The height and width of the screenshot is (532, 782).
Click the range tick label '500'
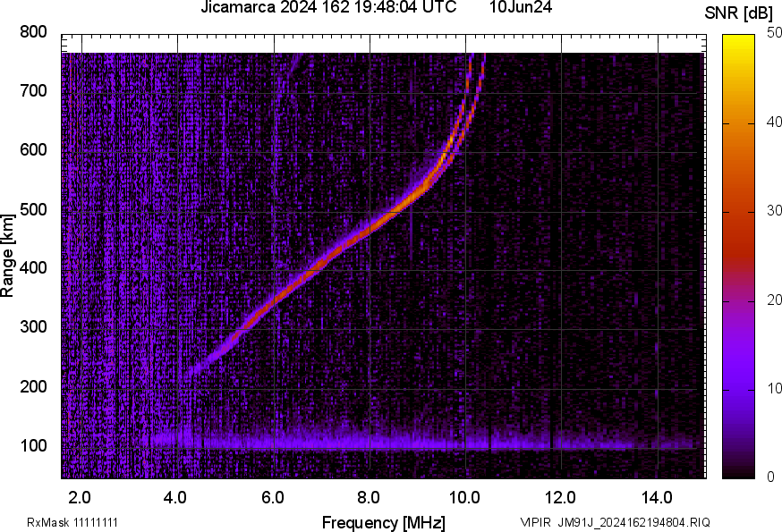[33, 209]
